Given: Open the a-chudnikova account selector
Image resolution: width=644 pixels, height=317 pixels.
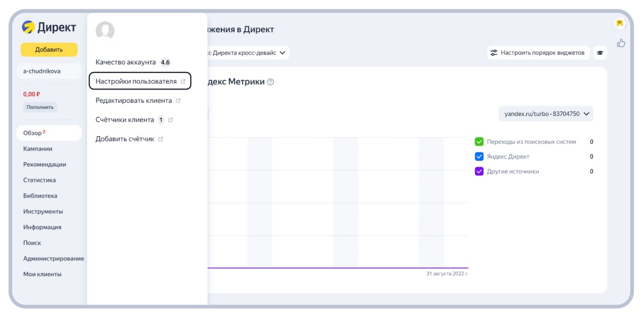Looking at the screenshot, I should [x=49, y=71].
